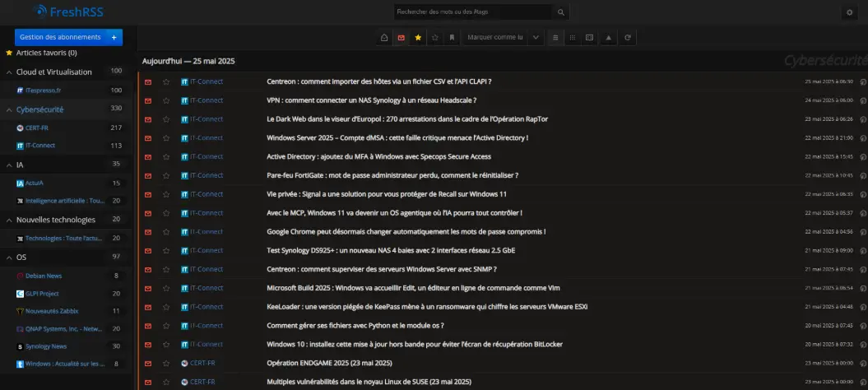Screen dimensions: 868x390
Task: Mark the VPN Synology Headscale article read
Action: [x=148, y=101]
